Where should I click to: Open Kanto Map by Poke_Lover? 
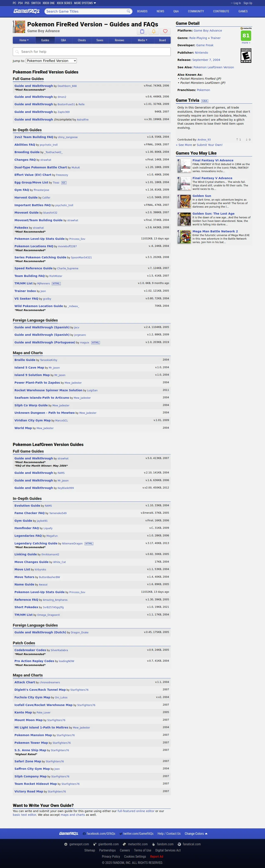(23, 713)
